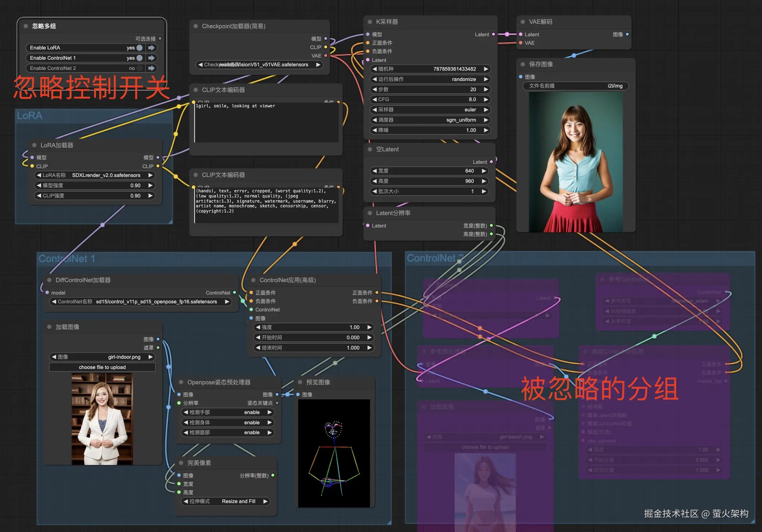Screen dimensions: 762x532
Task: Click the Checkpoint加载器 node collapse dot
Action: tap(196, 26)
